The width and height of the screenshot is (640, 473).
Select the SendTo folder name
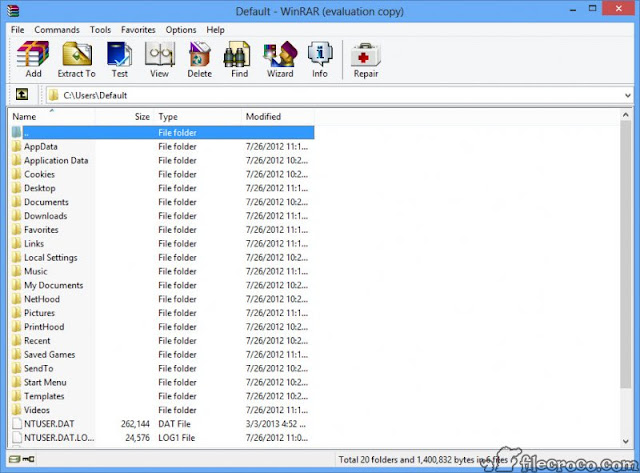click(x=39, y=369)
